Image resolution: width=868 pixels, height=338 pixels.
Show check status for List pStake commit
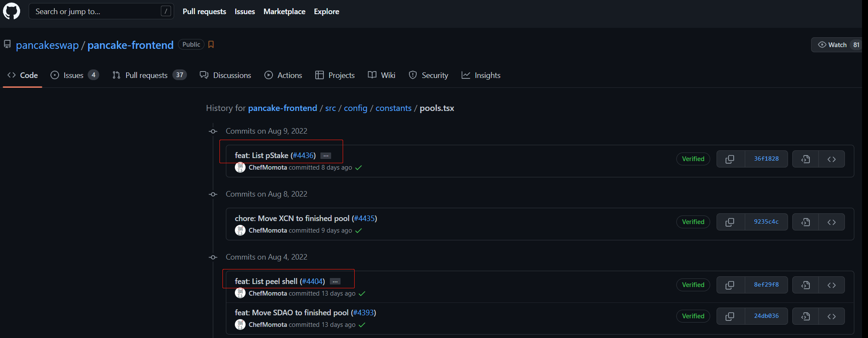click(x=358, y=168)
